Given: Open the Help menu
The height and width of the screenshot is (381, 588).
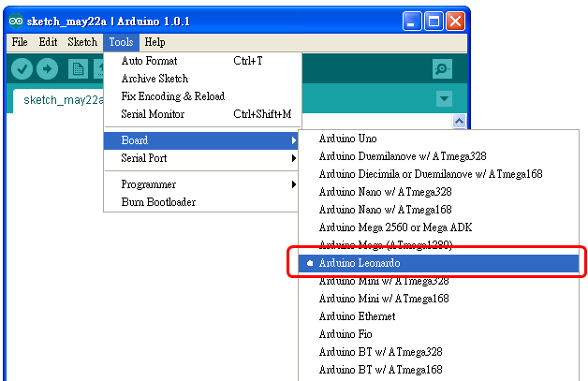Looking at the screenshot, I should click(x=154, y=42).
